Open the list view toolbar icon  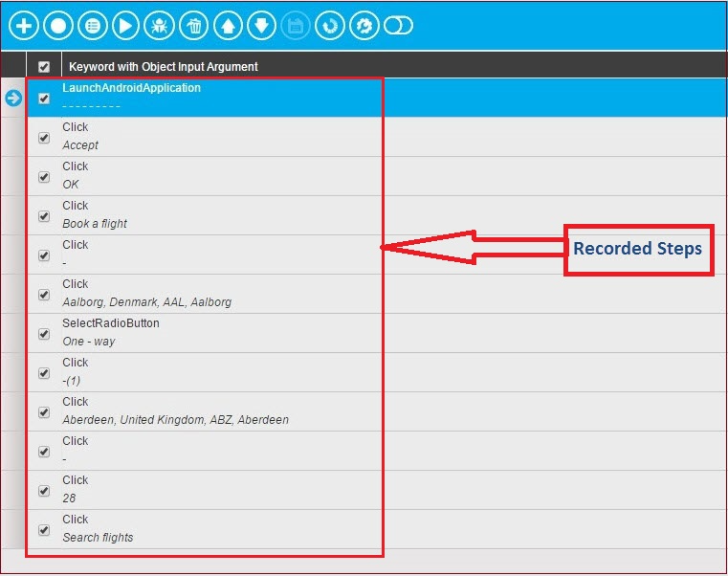click(x=93, y=26)
